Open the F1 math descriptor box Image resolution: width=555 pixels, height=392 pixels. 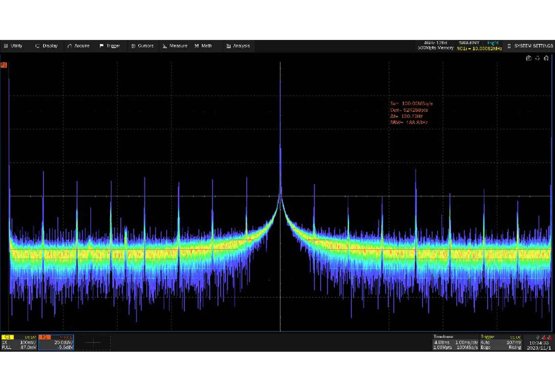[56, 342]
